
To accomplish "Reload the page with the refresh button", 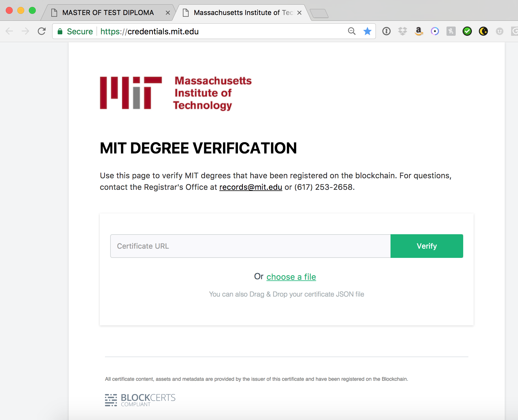I will point(42,31).
